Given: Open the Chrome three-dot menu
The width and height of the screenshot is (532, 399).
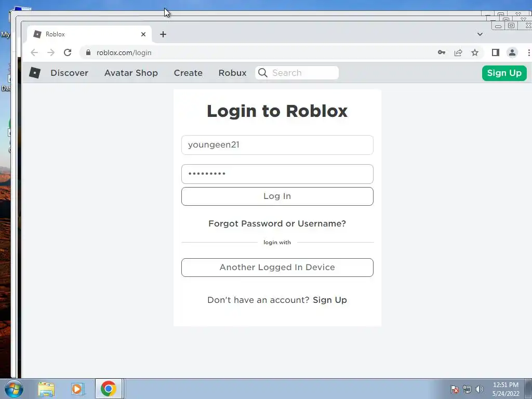Looking at the screenshot, I should [x=528, y=52].
